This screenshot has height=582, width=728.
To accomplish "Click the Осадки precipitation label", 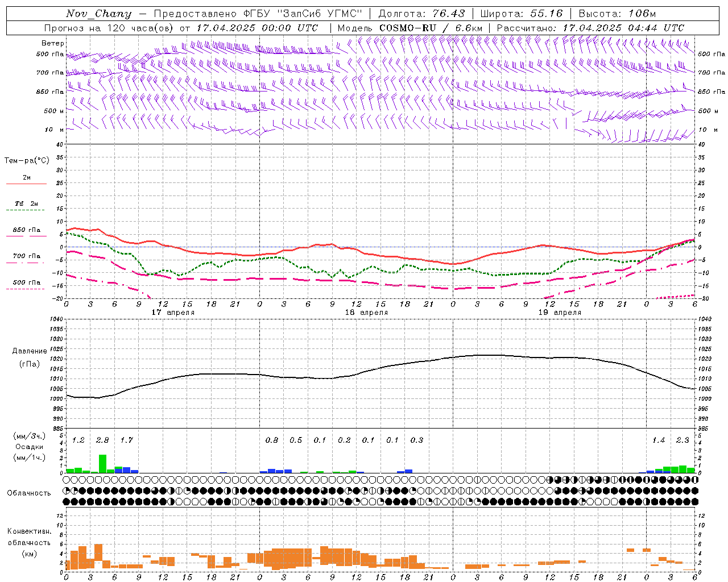I will click(30, 447).
